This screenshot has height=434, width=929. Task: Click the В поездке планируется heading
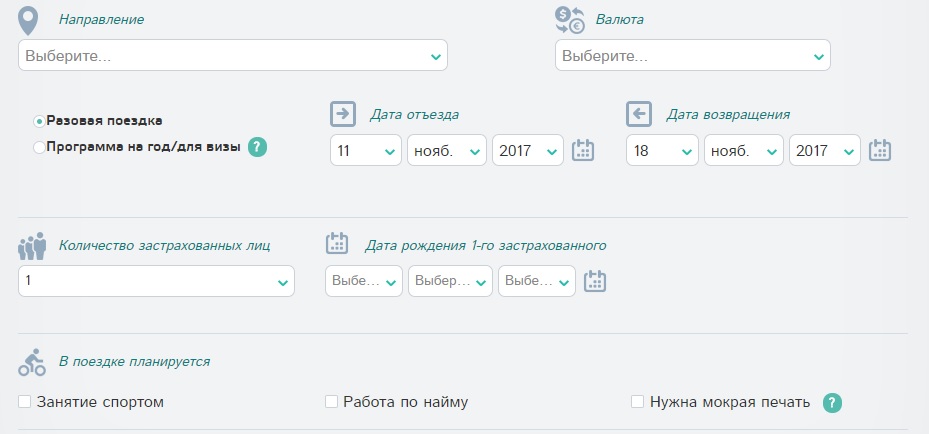click(134, 361)
